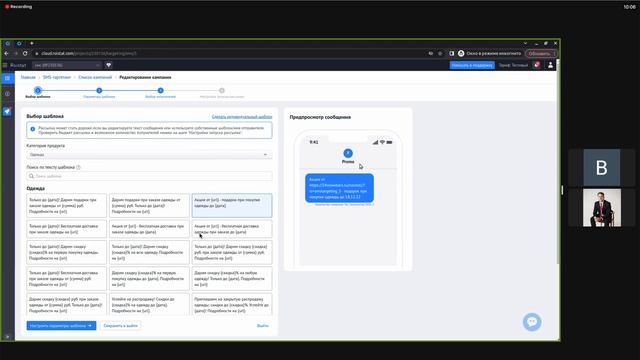Click the participant tile with letter B
The image size is (640, 360).
601,167
